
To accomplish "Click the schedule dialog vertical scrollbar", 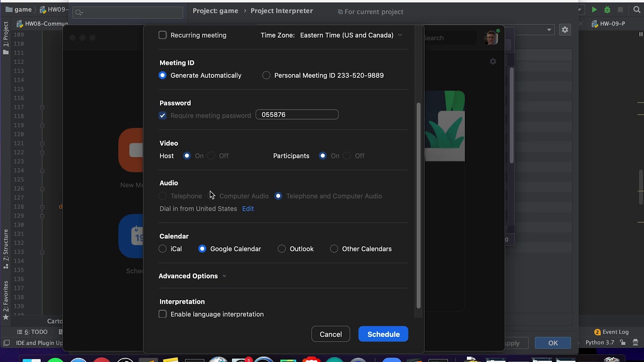I will pyautogui.click(x=419, y=205).
